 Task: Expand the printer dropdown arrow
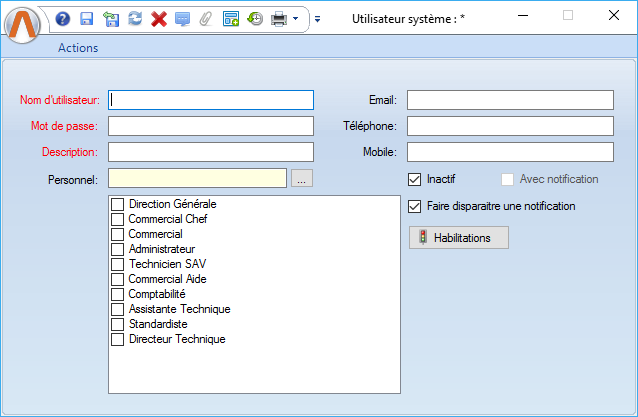pos(296,18)
